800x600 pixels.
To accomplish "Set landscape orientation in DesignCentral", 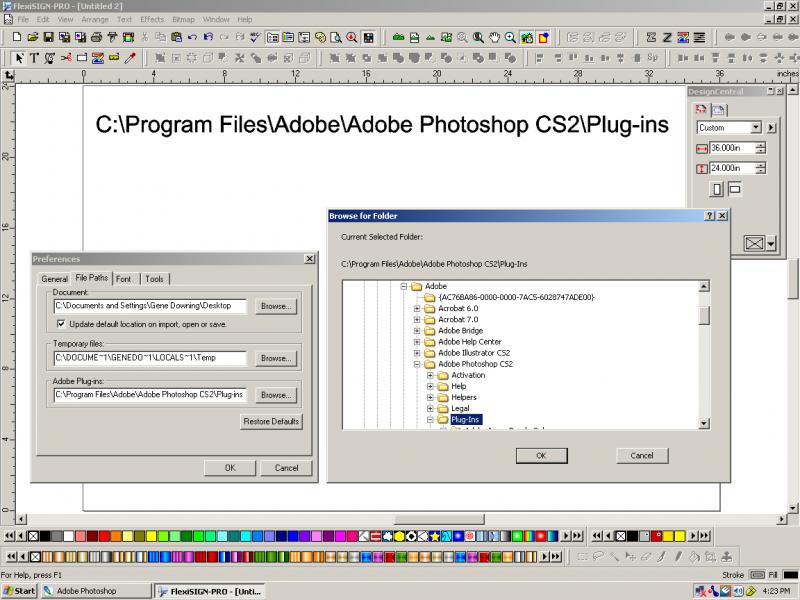I will click(x=735, y=189).
